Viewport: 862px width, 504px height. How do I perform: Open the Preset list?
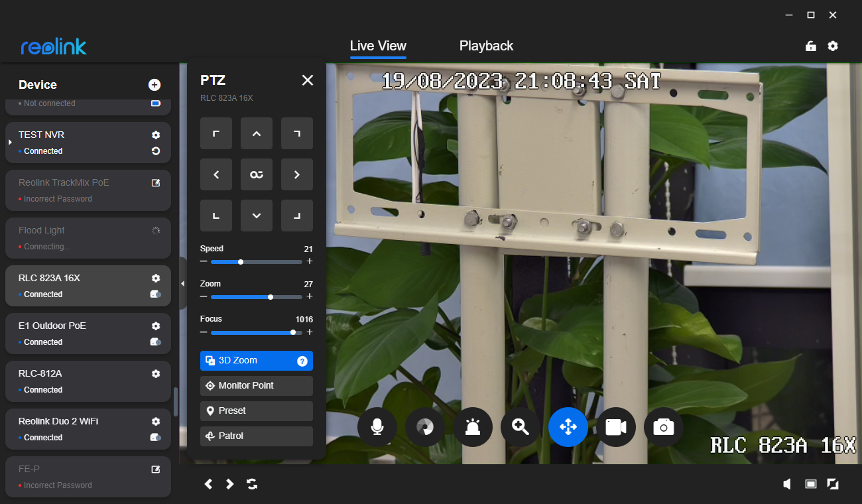point(257,411)
